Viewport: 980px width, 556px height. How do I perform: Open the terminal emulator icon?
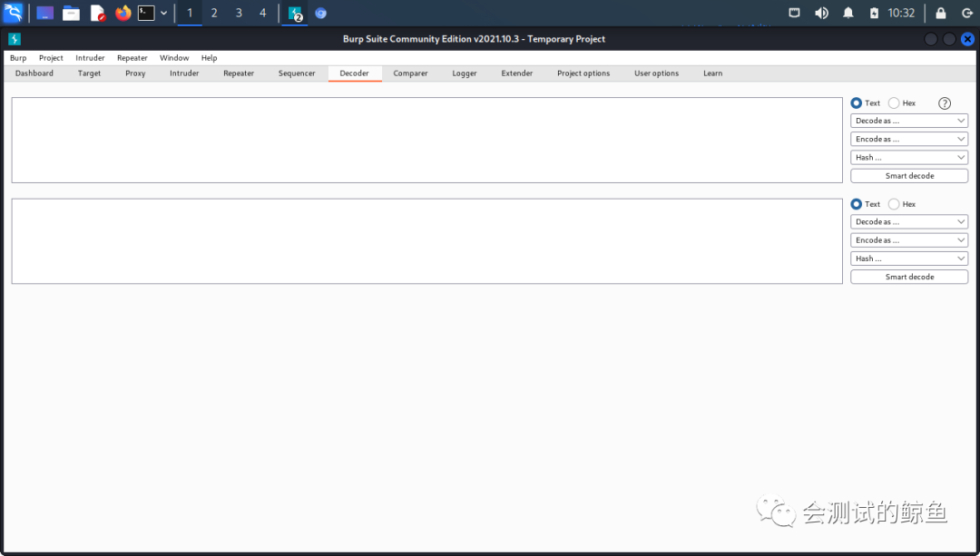click(146, 13)
